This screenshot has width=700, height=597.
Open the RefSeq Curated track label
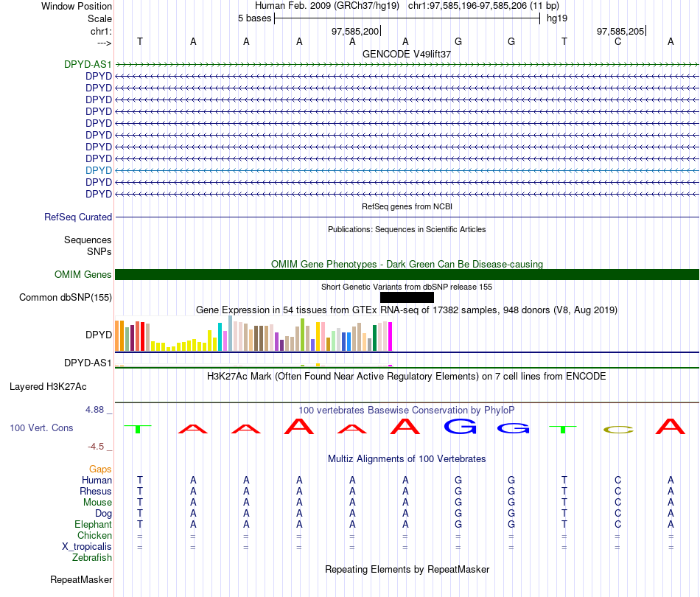pyautogui.click(x=78, y=217)
